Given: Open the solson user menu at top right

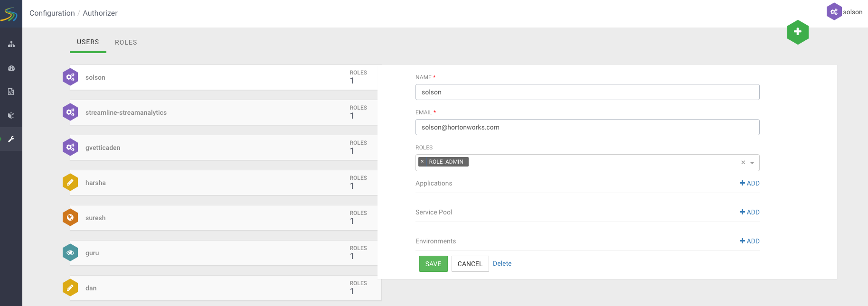Looking at the screenshot, I should pos(845,12).
